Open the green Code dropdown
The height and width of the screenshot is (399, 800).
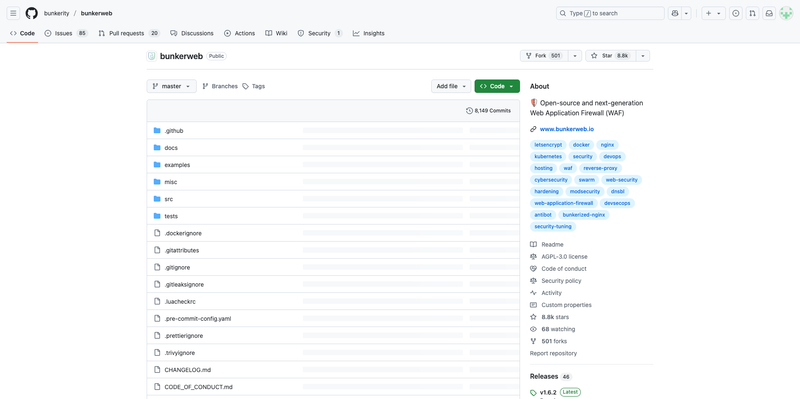tap(497, 86)
